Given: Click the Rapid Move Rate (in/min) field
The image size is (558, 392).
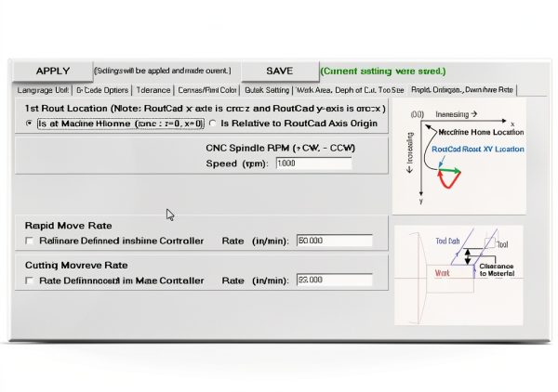Looking at the screenshot, I should click(x=335, y=241).
